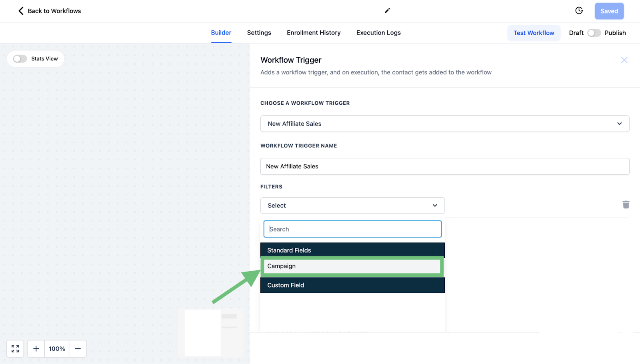
Task: Select the Campaign option
Action: 352,266
